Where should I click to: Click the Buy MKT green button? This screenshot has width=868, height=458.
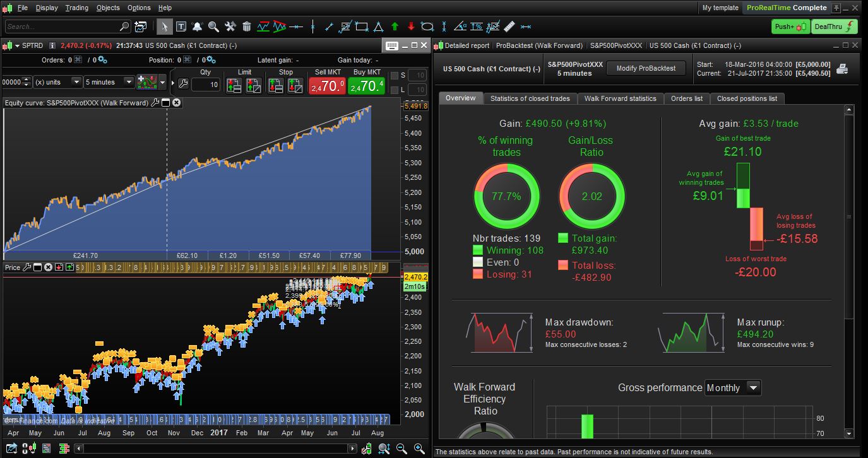[367, 85]
